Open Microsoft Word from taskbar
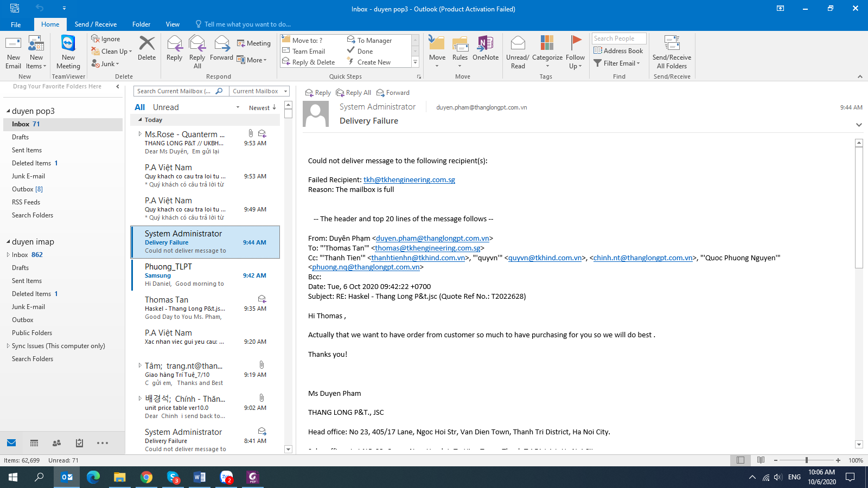Viewport: 868px width, 488px height. (x=200, y=477)
